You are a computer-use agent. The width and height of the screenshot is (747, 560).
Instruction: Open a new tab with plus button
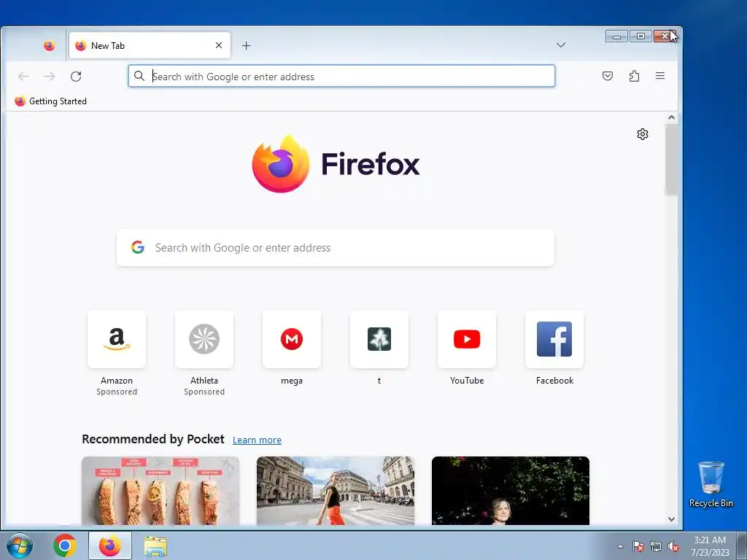pos(247,46)
